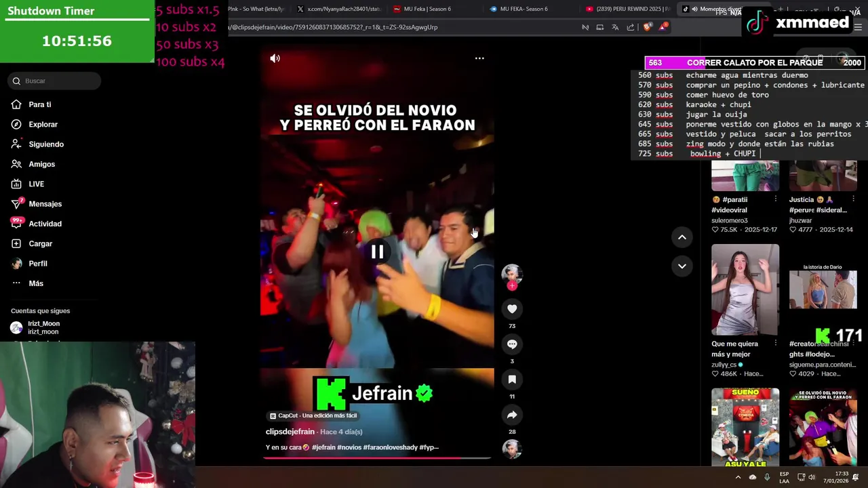Open options for jhuzwar Justicia video
868x488 pixels.
[x=853, y=199]
